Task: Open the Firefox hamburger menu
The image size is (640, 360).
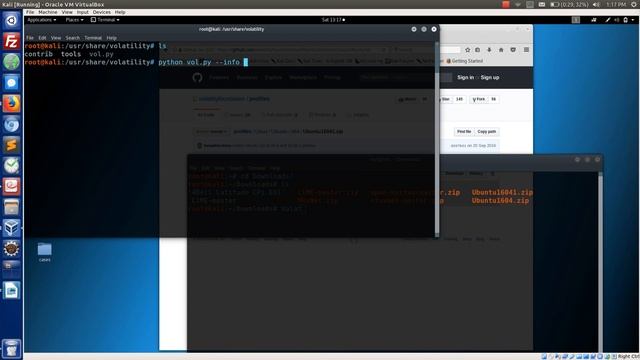Action: click(526, 50)
